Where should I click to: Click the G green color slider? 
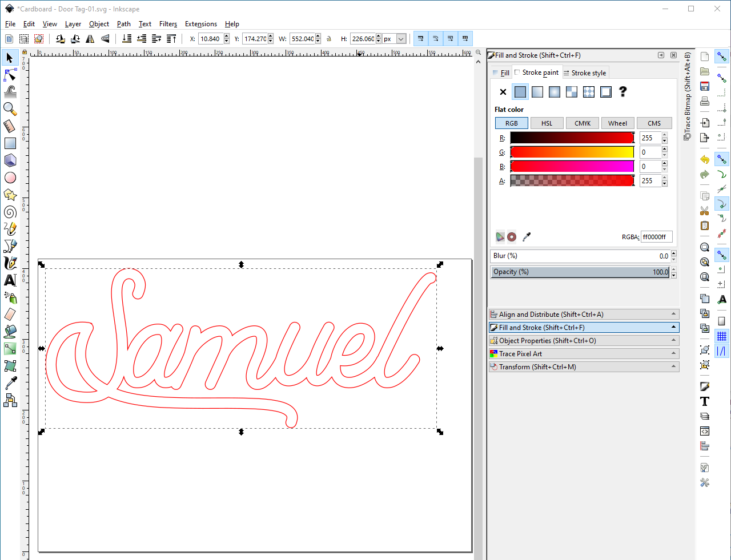(572, 152)
